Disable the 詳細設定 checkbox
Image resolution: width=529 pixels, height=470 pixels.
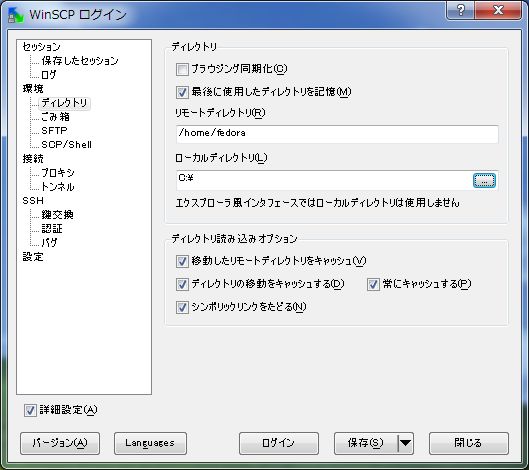(x=30, y=410)
